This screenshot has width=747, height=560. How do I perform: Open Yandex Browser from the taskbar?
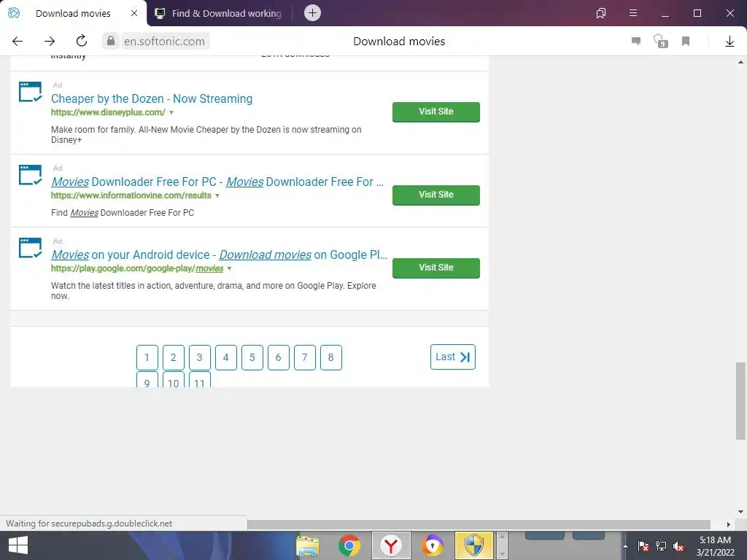[x=391, y=545]
